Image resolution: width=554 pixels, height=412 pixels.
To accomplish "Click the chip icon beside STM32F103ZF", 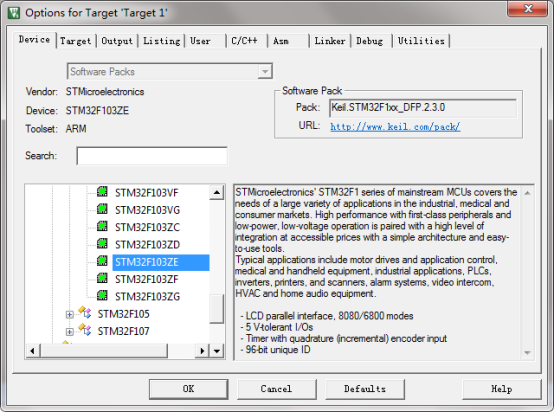I will coord(102,278).
